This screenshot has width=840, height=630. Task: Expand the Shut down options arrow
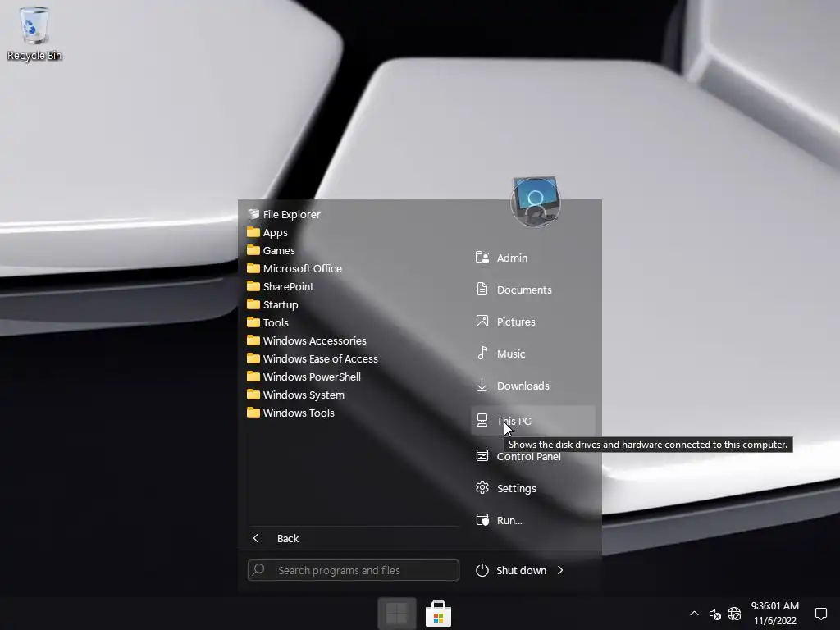(x=560, y=571)
